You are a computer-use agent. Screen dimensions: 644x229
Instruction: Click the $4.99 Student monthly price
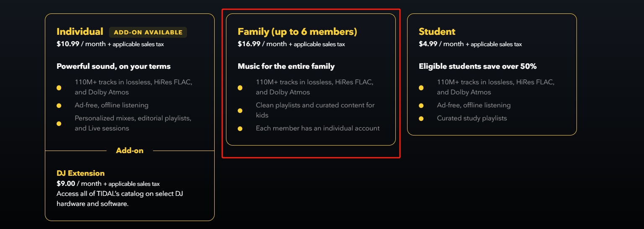tap(428, 44)
